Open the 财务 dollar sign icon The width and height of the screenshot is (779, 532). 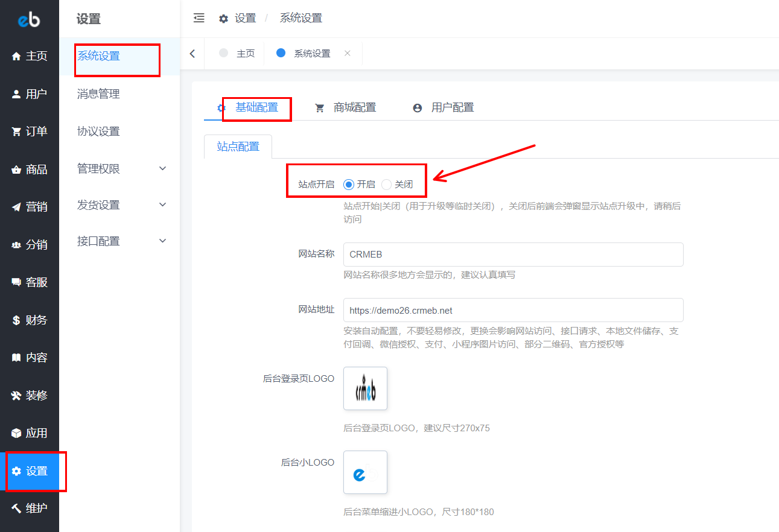16,320
